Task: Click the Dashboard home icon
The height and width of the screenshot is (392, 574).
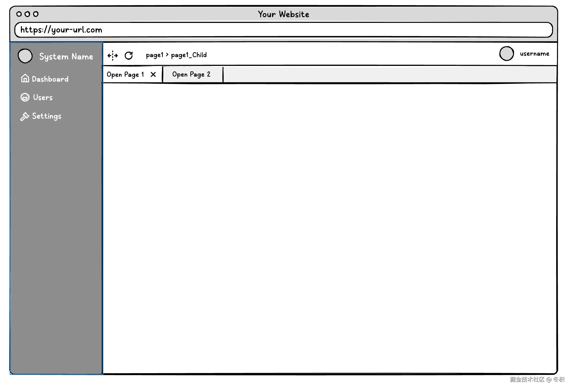Action: (25, 79)
